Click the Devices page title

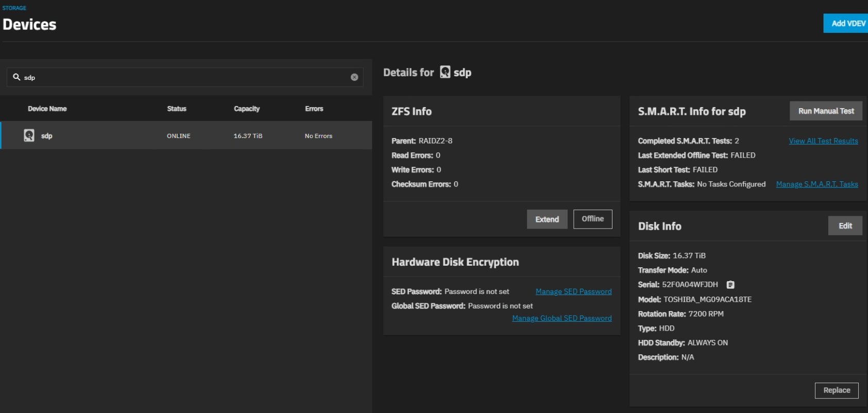point(29,25)
